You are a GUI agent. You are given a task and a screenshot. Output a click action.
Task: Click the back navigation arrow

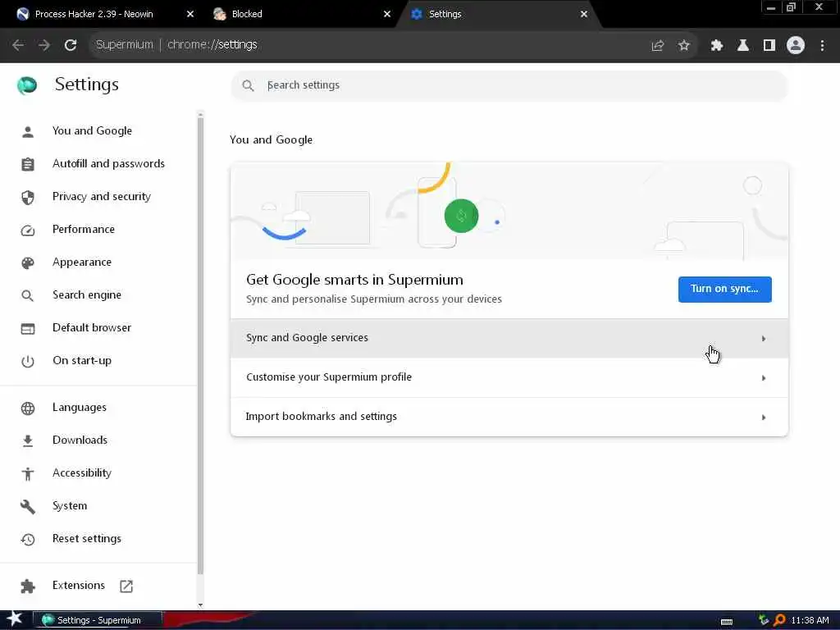[x=18, y=45]
